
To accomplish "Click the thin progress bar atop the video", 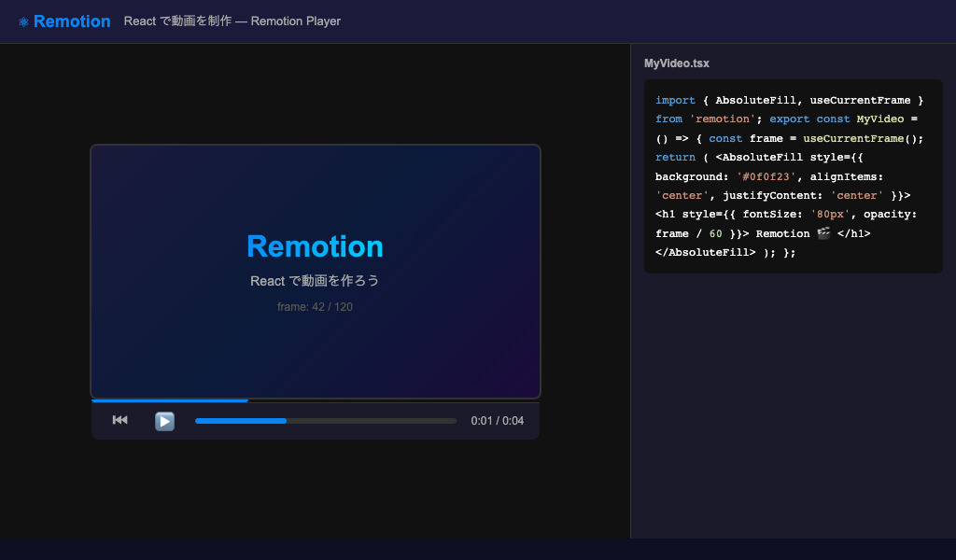I will click(x=315, y=399).
